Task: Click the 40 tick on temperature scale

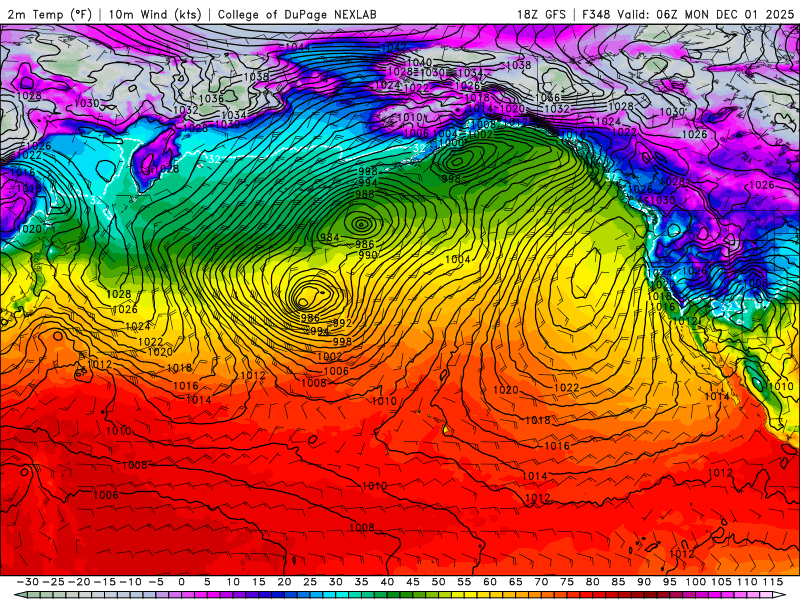Action: (387, 582)
